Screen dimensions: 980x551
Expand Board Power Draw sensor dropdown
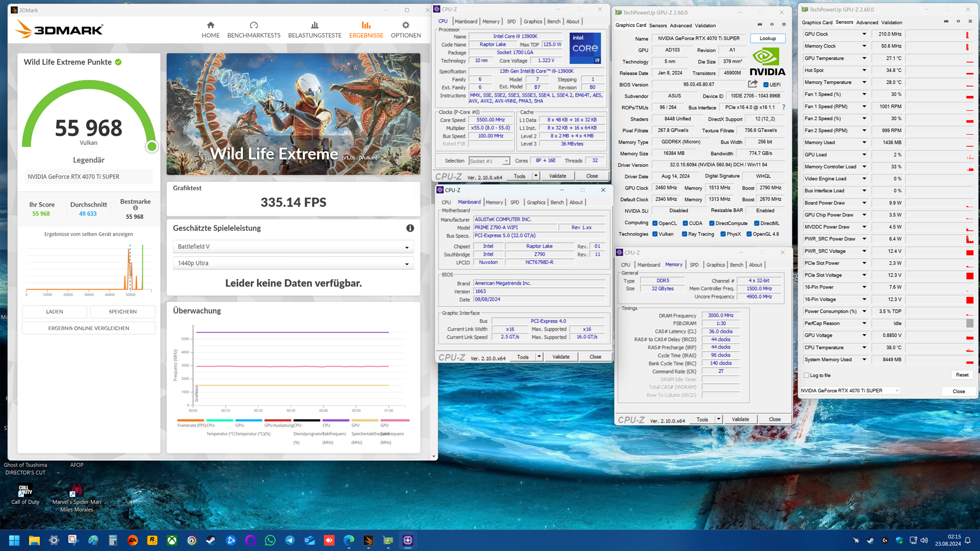[x=864, y=203]
